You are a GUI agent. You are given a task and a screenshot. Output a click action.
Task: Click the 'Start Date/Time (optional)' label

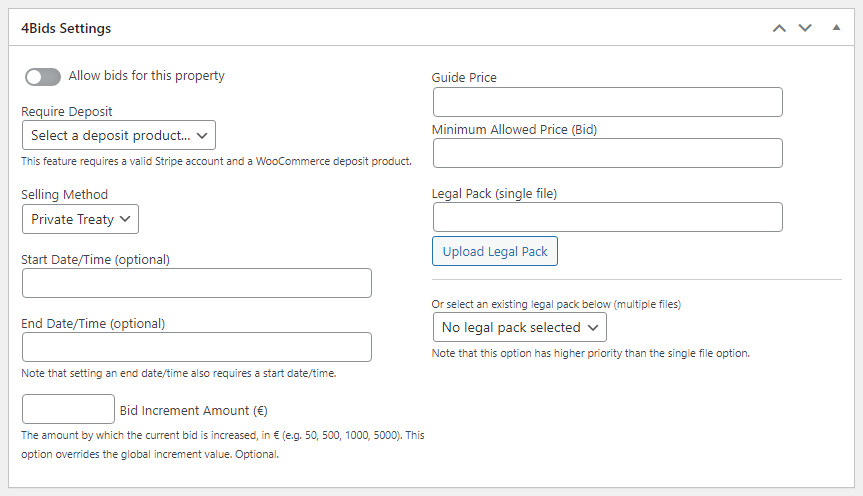pos(95,259)
